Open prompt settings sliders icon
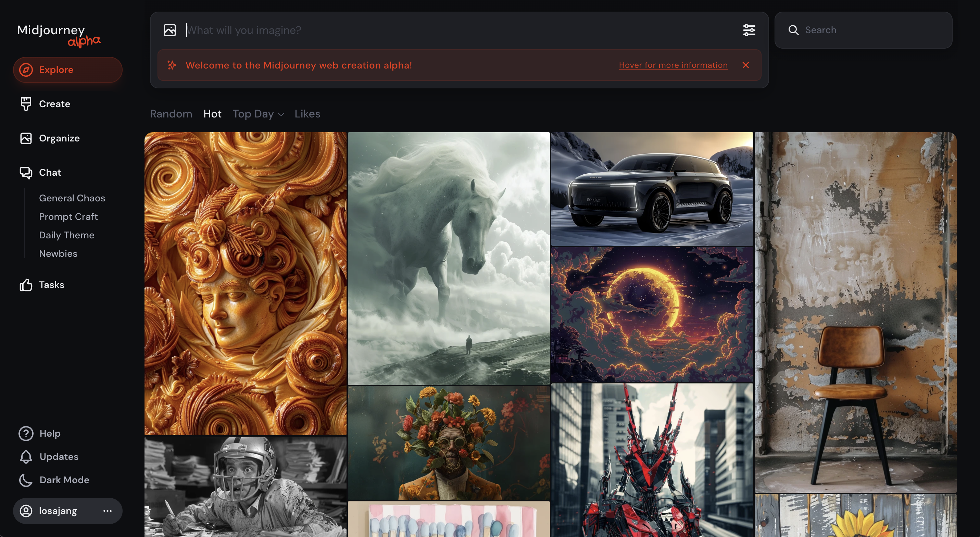Screen dimensions: 980x537 [749, 30]
